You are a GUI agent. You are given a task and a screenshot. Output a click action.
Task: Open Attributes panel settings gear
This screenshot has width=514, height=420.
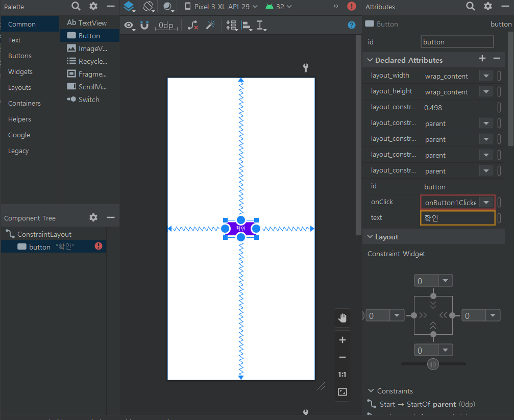[x=488, y=6]
